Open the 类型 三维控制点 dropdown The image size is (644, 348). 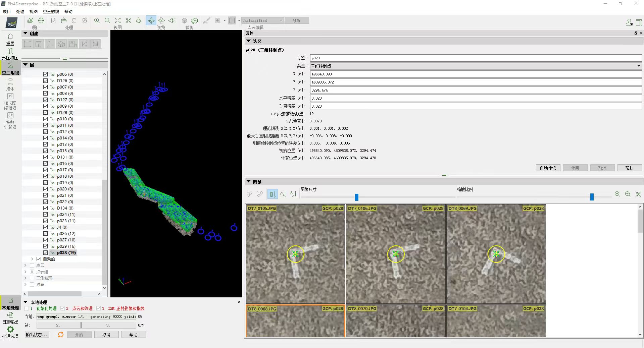(x=638, y=66)
